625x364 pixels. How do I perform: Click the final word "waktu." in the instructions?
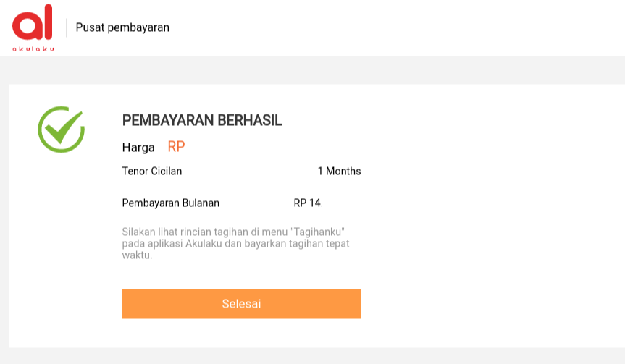click(137, 255)
